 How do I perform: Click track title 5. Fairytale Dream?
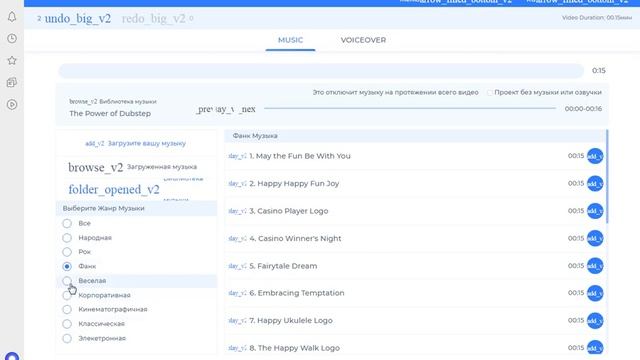[x=283, y=266]
